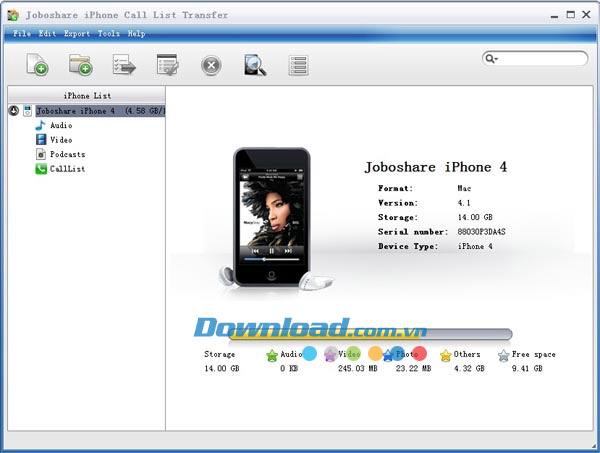
Task: Open the Help menu
Action: (x=136, y=33)
